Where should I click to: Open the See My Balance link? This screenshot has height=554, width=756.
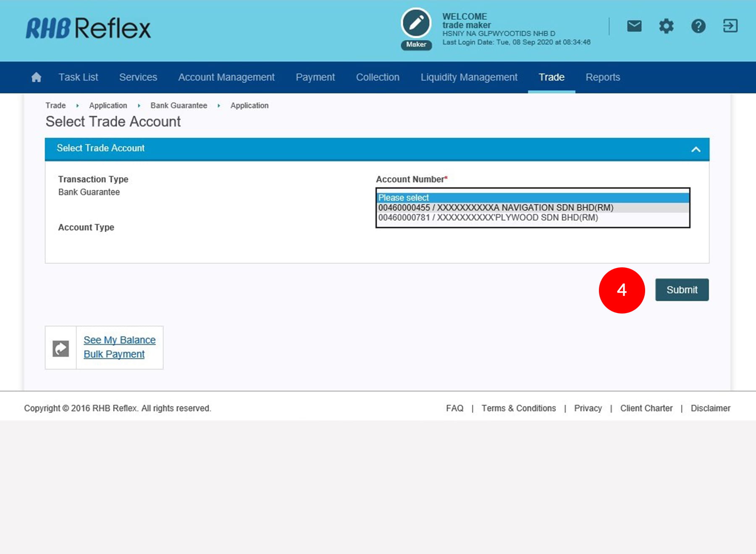tap(119, 340)
